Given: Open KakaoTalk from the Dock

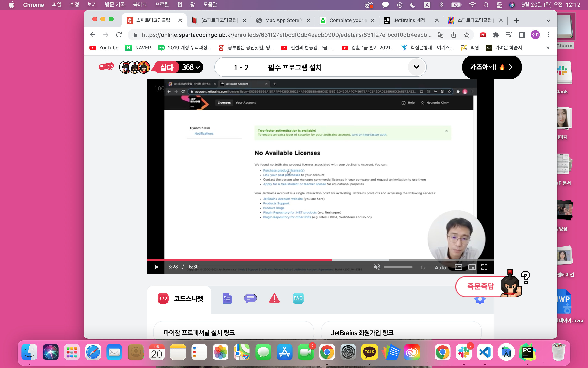Looking at the screenshot, I should [x=369, y=352].
